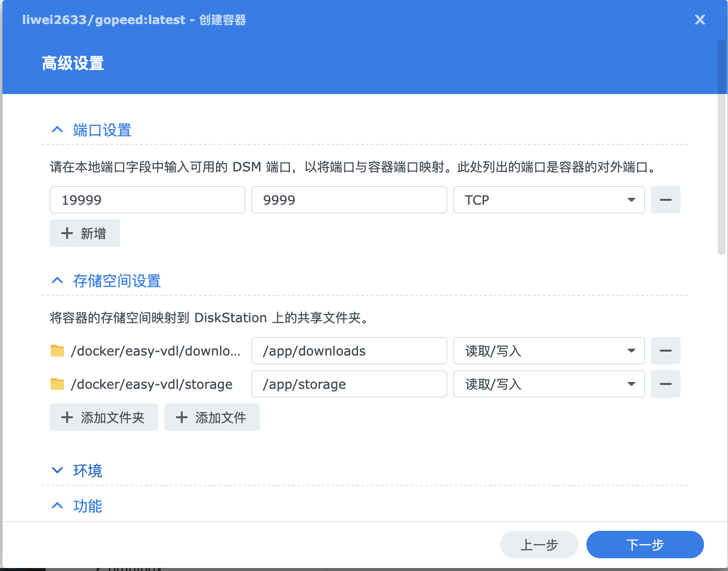The width and height of the screenshot is (728, 571).
Task: Click folder icon for easy-vdl/downloads path
Action: (57, 351)
